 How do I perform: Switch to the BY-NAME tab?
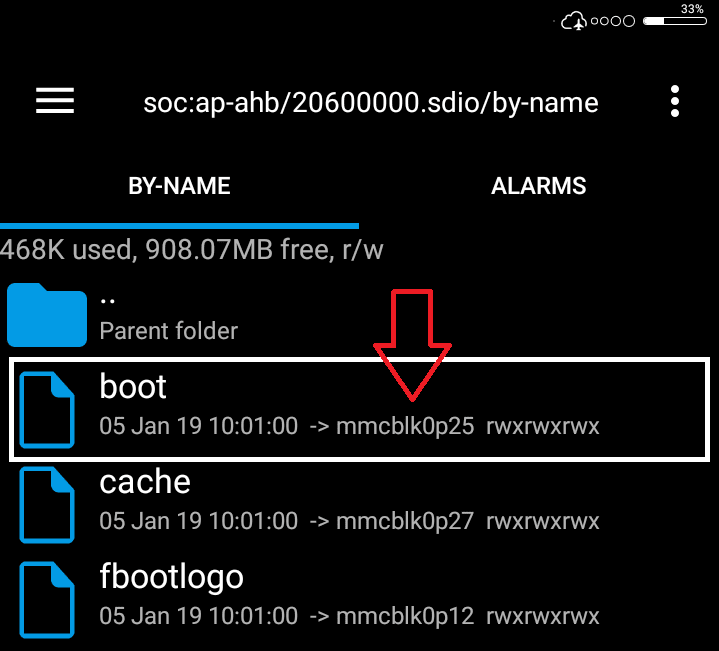tap(179, 186)
